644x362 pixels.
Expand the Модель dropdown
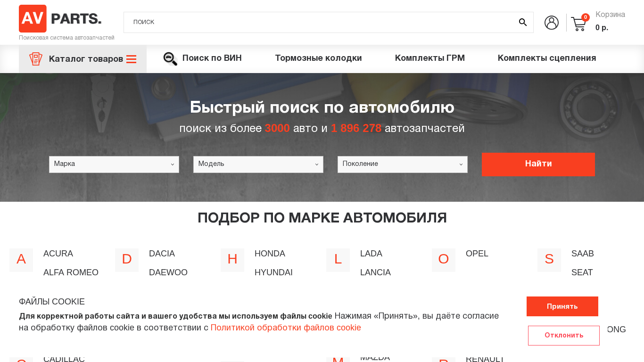[x=258, y=165]
